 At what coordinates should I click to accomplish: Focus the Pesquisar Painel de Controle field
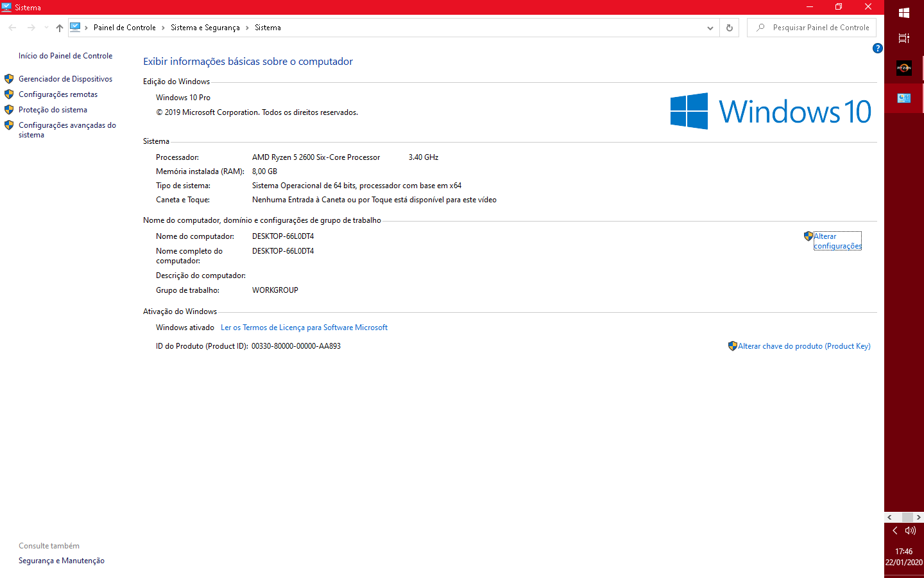coord(812,28)
